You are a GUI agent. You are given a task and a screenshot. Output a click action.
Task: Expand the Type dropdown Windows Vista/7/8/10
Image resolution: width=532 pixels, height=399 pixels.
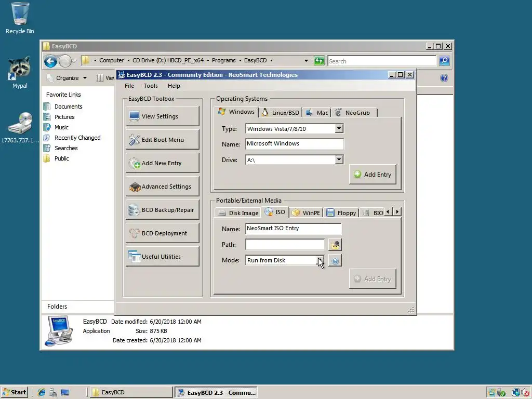point(339,129)
